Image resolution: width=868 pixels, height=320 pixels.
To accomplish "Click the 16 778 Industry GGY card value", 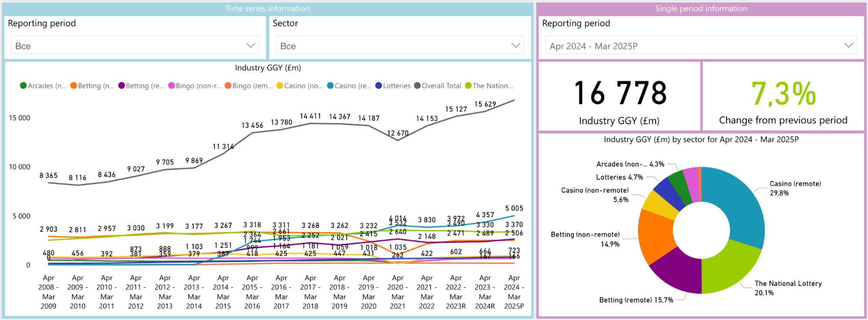I will pos(620,93).
